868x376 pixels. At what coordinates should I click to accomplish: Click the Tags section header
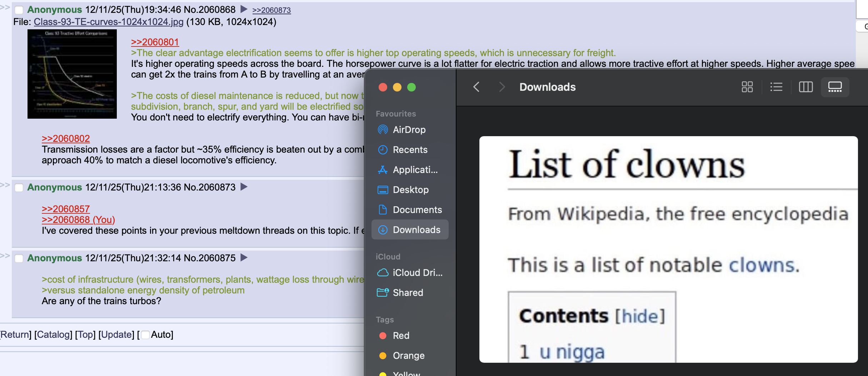[x=385, y=320]
